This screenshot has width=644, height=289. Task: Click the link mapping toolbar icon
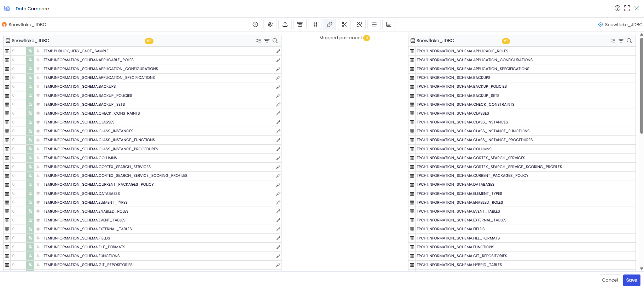click(x=330, y=24)
